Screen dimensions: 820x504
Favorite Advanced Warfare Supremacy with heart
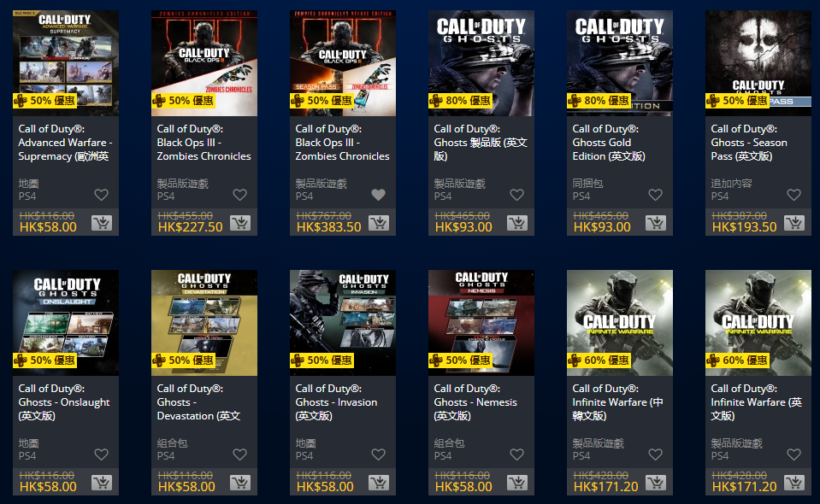pyautogui.click(x=102, y=195)
